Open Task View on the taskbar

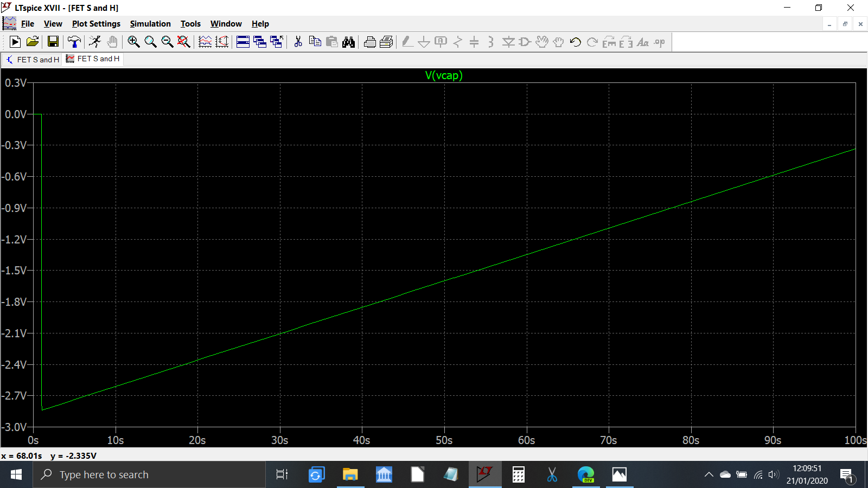click(x=282, y=475)
